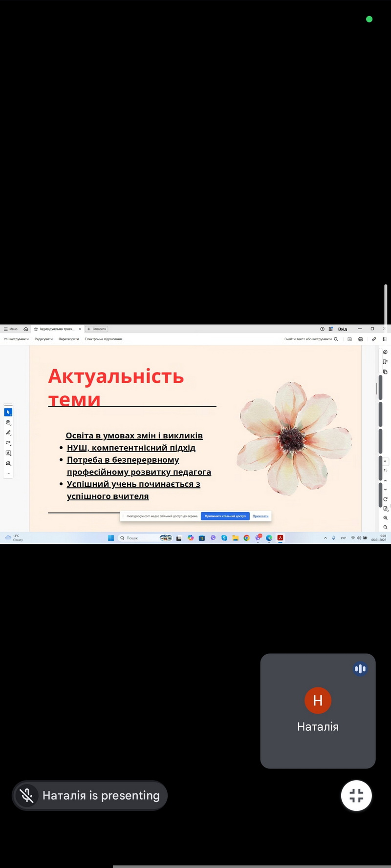
Task: Click the blue stop sharing button
Action: pos(225,516)
